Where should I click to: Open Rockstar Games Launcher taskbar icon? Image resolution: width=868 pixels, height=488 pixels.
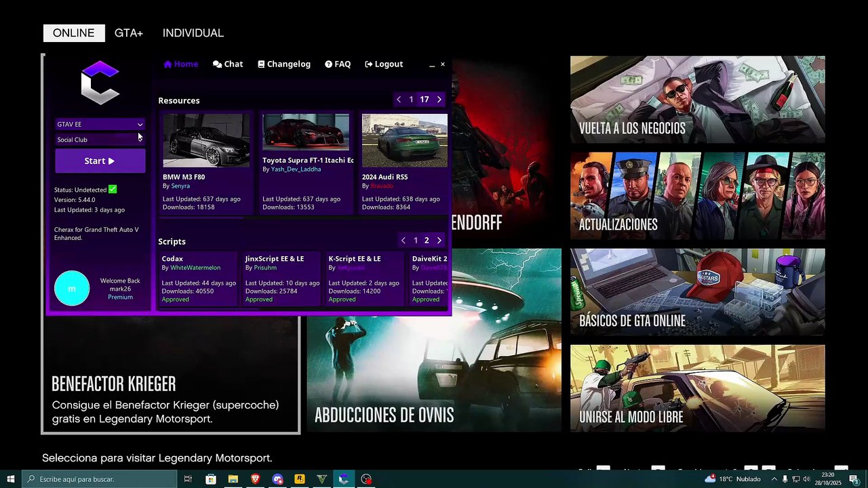[300, 479]
